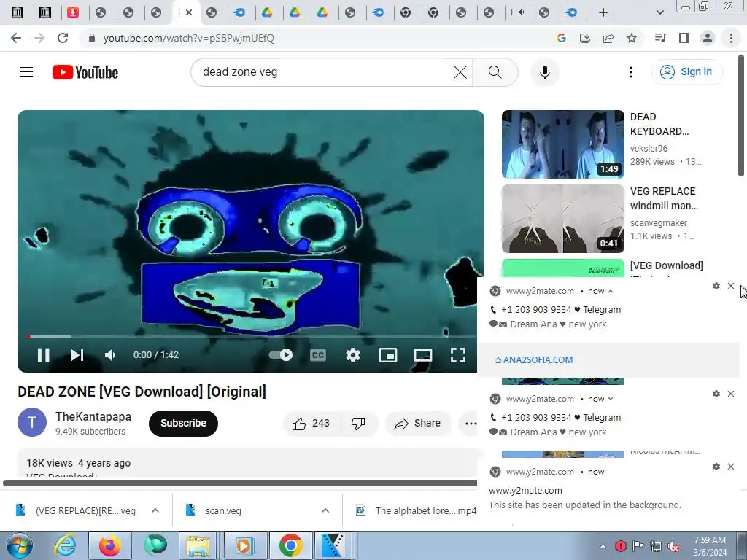Image resolution: width=747 pixels, height=560 pixels.
Task: Toggle closed captions CC button
Action: pos(318,355)
